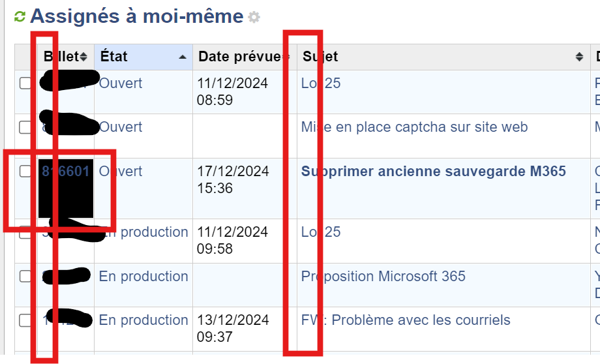Open the "Proposition Microsoft 365" ticket

[383, 277]
